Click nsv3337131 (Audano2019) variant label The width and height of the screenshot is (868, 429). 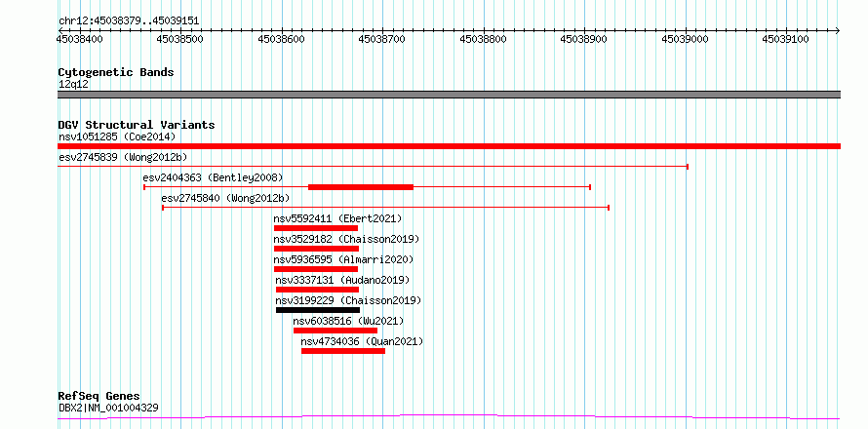pos(342,280)
